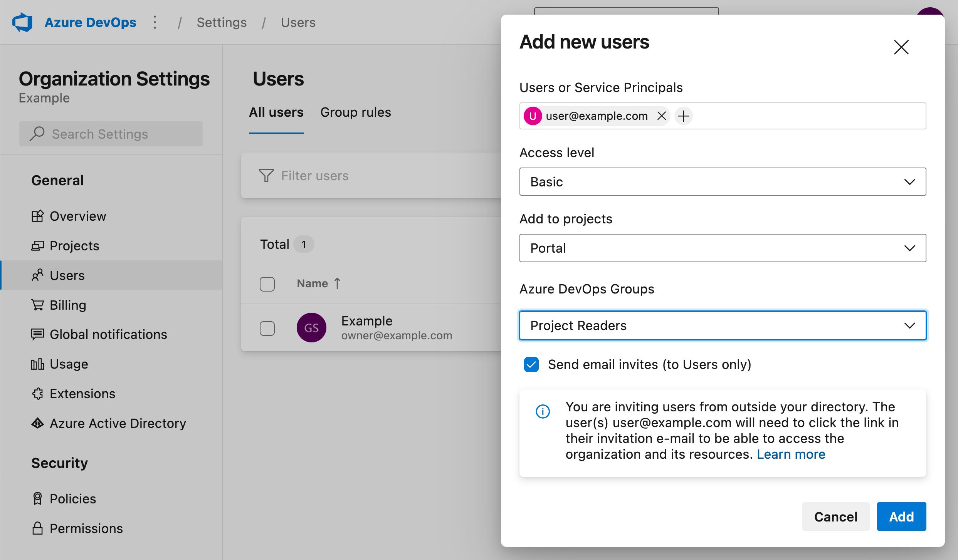Click the magnifier icon in Search Settings

pyautogui.click(x=37, y=134)
